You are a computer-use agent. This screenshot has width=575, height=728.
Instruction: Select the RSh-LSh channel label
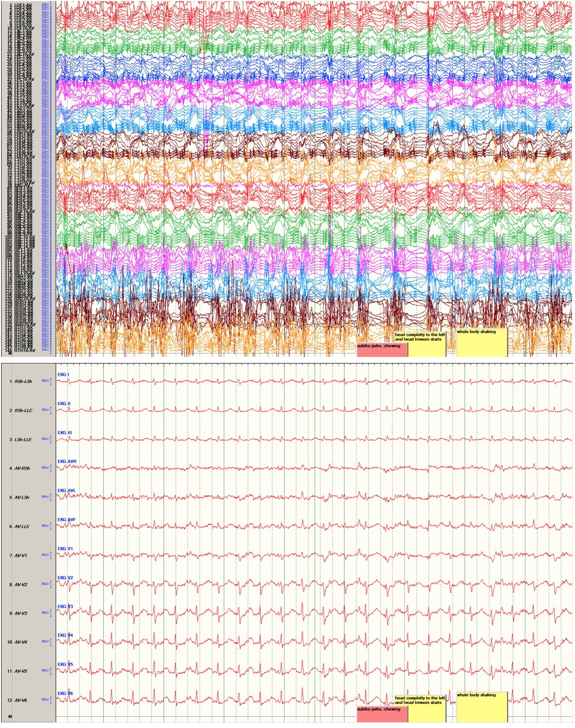click(23, 381)
